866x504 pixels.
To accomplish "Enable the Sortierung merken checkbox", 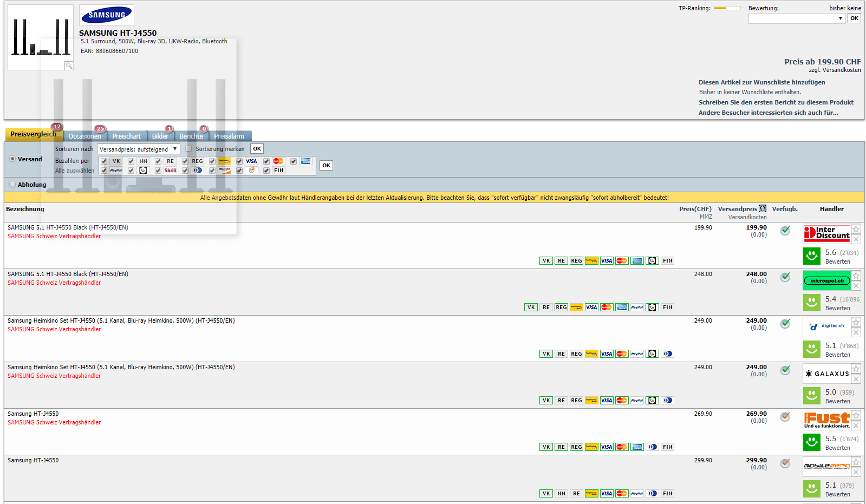I will (188, 148).
